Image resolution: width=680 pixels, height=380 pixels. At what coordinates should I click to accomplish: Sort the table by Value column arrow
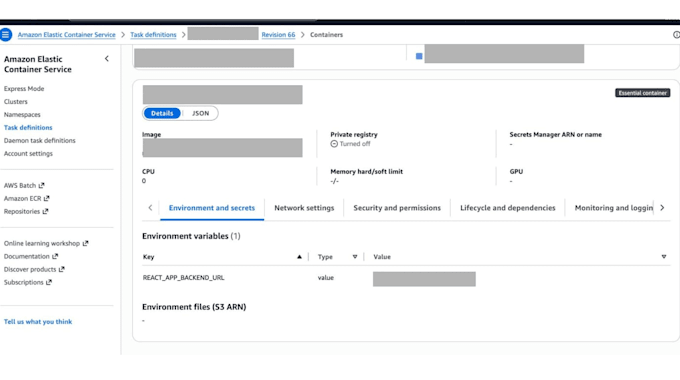[664, 257]
